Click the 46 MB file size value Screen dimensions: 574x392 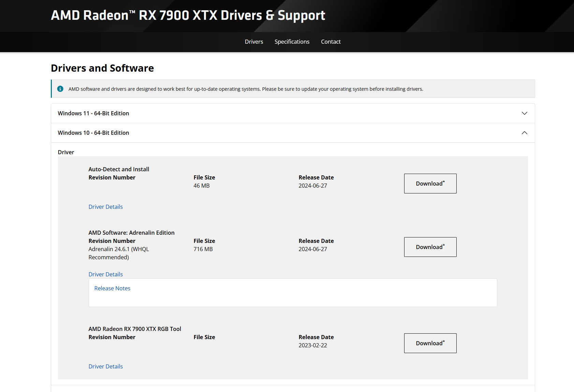pyautogui.click(x=202, y=186)
